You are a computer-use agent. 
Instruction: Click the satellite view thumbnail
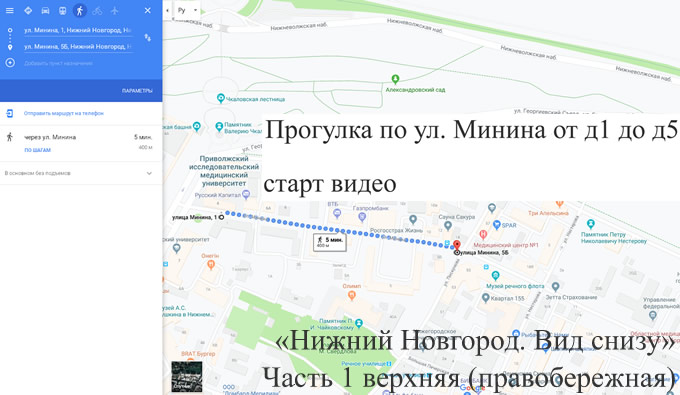click(x=186, y=377)
